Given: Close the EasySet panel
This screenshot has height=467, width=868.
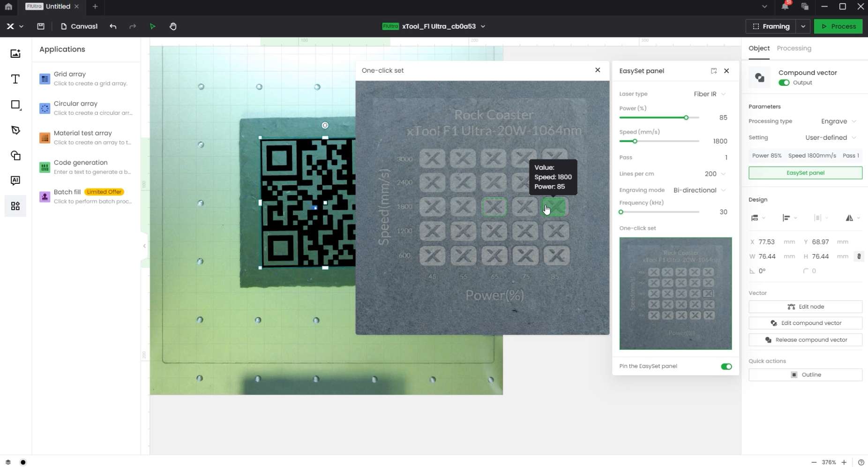Looking at the screenshot, I should (726, 71).
